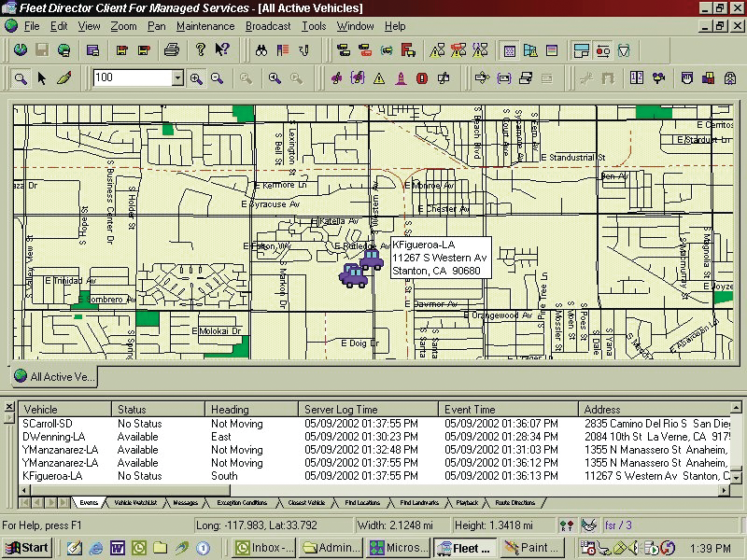Open Find using the binoculars icon
The height and width of the screenshot is (560, 747).
pos(263,49)
